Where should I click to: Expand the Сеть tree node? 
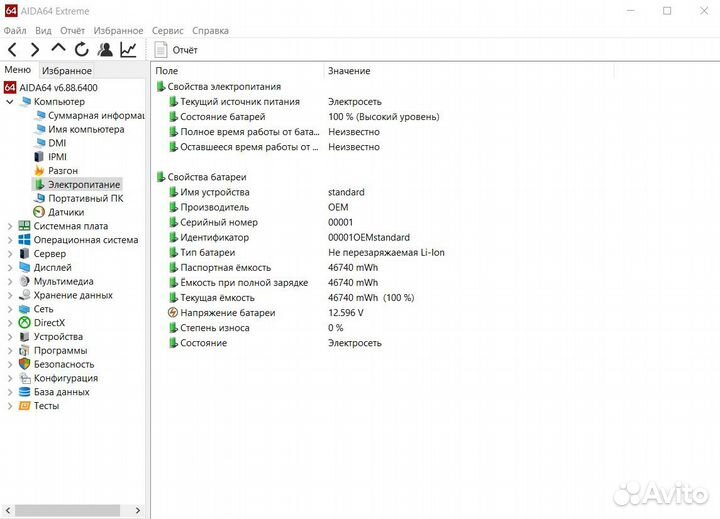pyautogui.click(x=10, y=309)
